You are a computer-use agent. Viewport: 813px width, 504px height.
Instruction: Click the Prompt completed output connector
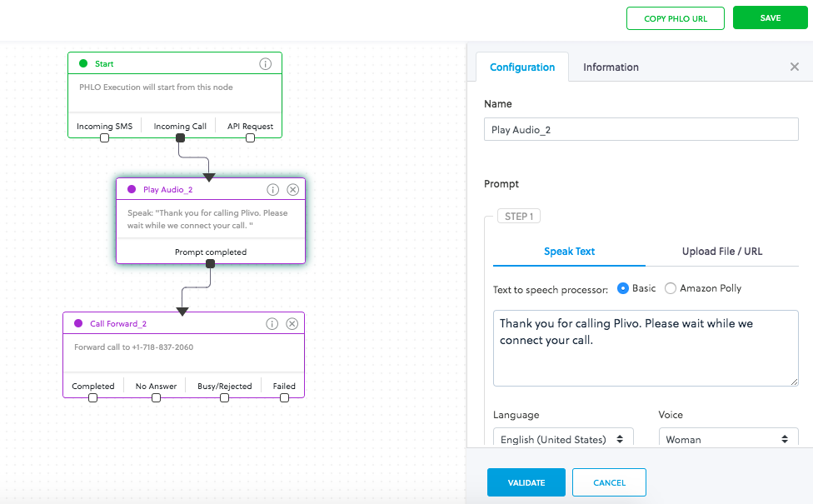click(210, 263)
